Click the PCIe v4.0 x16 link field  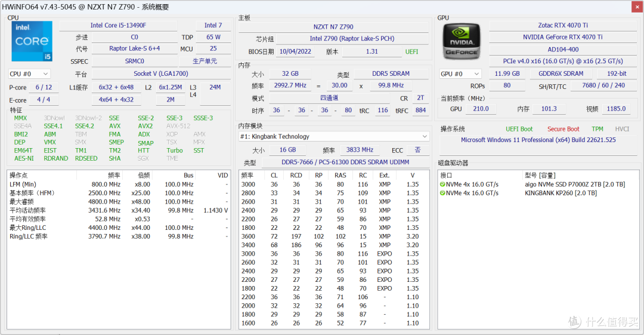[x=563, y=62]
